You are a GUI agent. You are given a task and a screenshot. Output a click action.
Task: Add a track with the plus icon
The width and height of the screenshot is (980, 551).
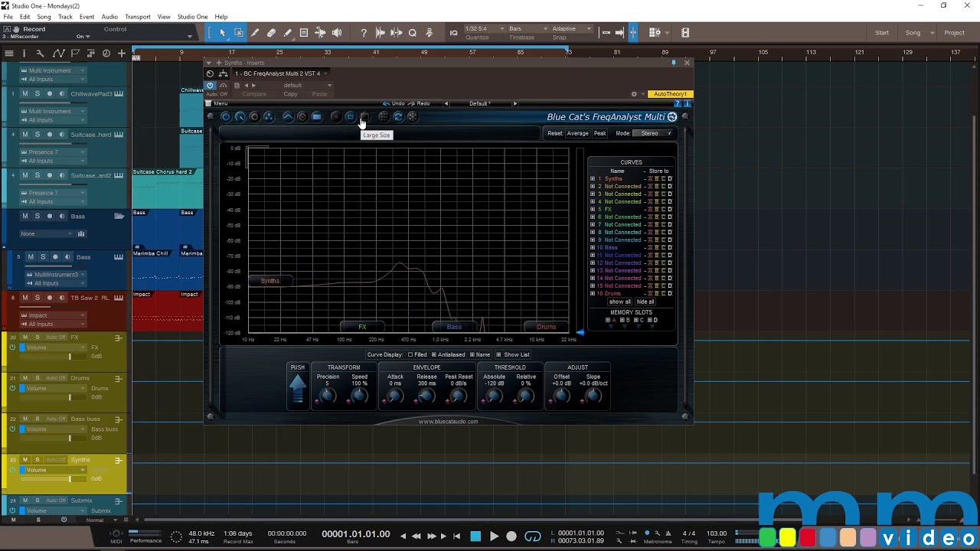(x=122, y=53)
